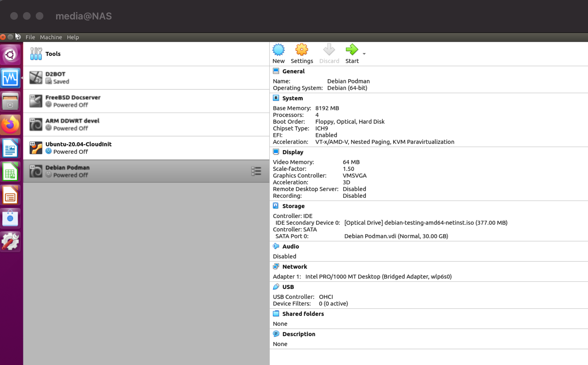
Task: Click the Display section header
Action: tap(293, 152)
